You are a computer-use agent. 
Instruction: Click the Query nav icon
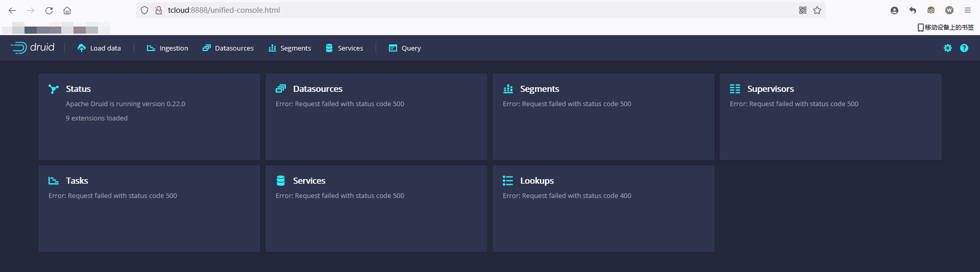pos(393,48)
